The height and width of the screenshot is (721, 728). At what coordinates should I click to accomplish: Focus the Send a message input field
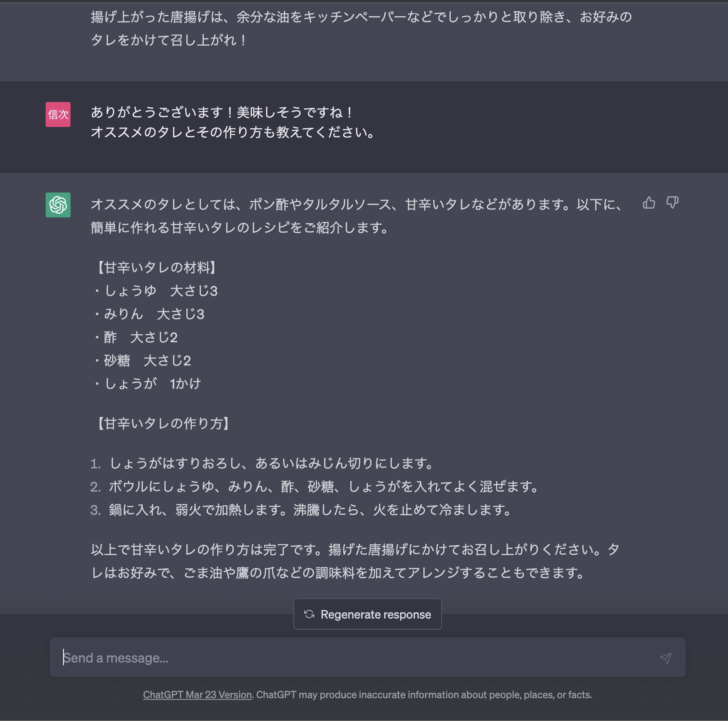tap(357, 658)
